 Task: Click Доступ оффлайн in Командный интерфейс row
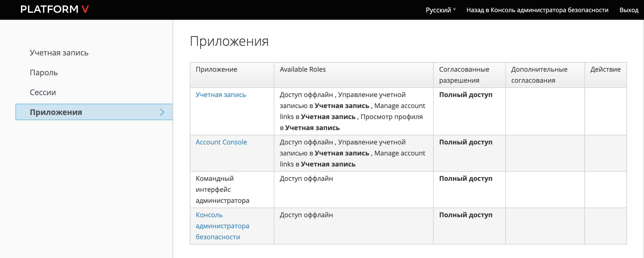[x=306, y=178]
